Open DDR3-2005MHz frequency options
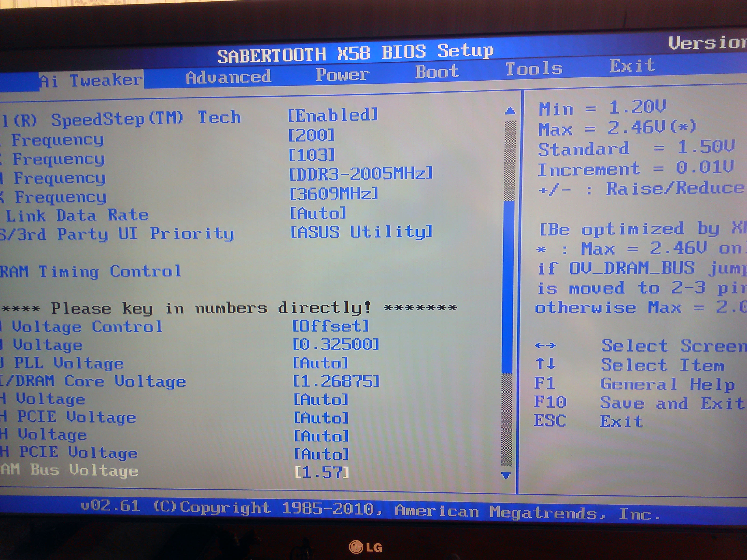Image resolution: width=747 pixels, height=560 pixels. (x=361, y=174)
